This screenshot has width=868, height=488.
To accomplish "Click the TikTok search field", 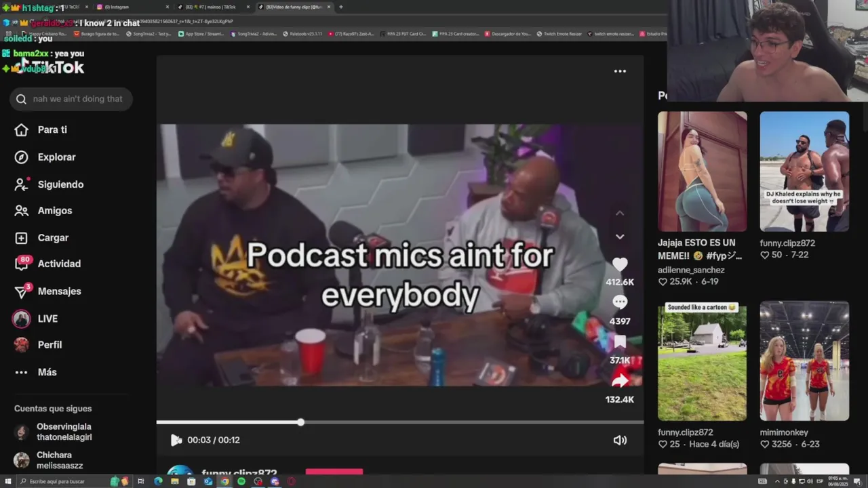I will [x=71, y=99].
